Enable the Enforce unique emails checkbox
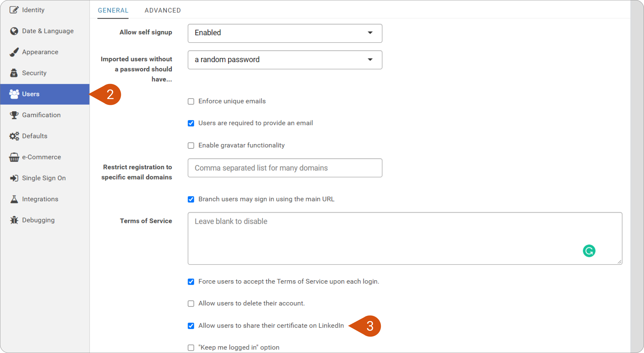The width and height of the screenshot is (644, 353). (191, 101)
